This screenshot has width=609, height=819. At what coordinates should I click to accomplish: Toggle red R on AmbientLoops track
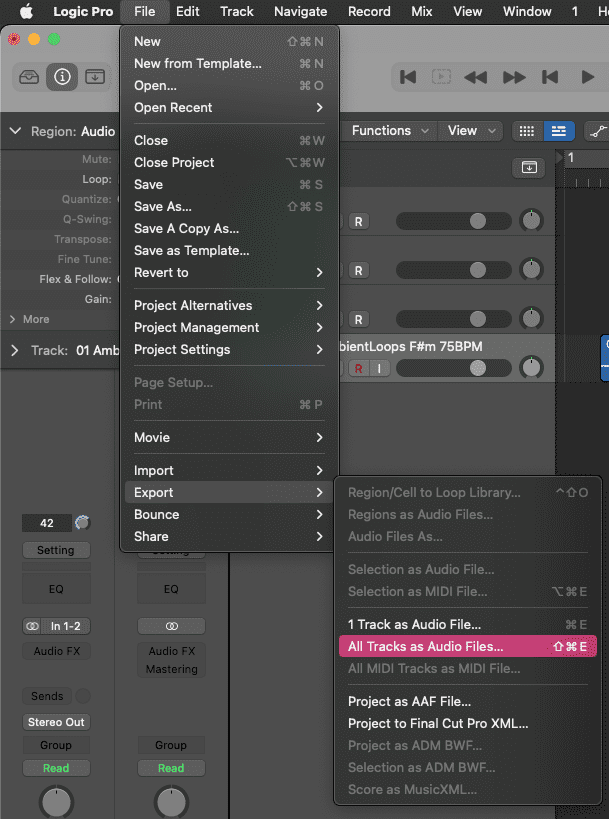pyautogui.click(x=358, y=368)
